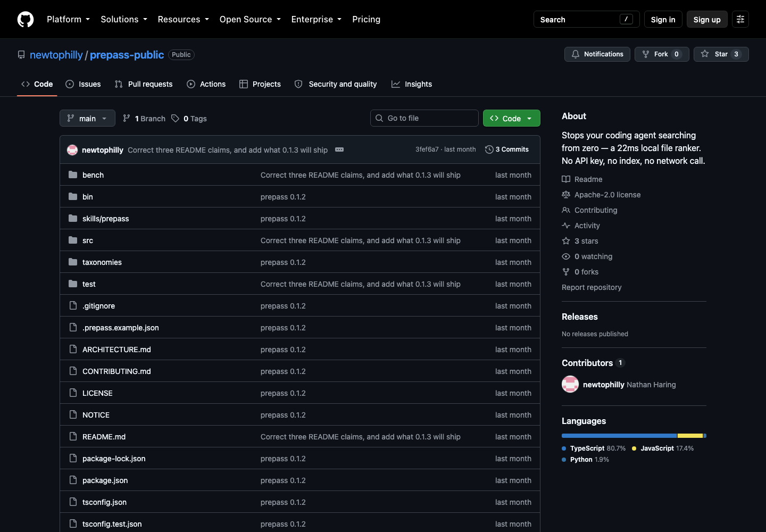Open the prepass-public repository link
Image resolution: width=766 pixels, height=532 pixels.
(127, 55)
